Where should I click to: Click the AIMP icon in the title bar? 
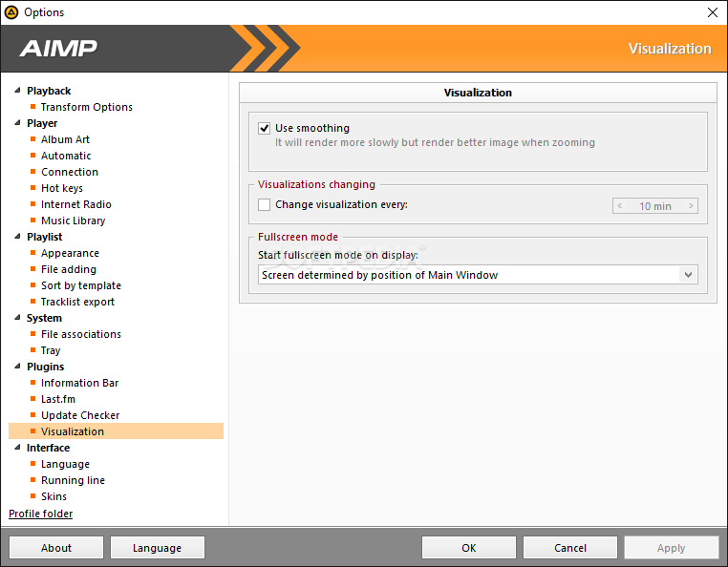click(x=11, y=12)
